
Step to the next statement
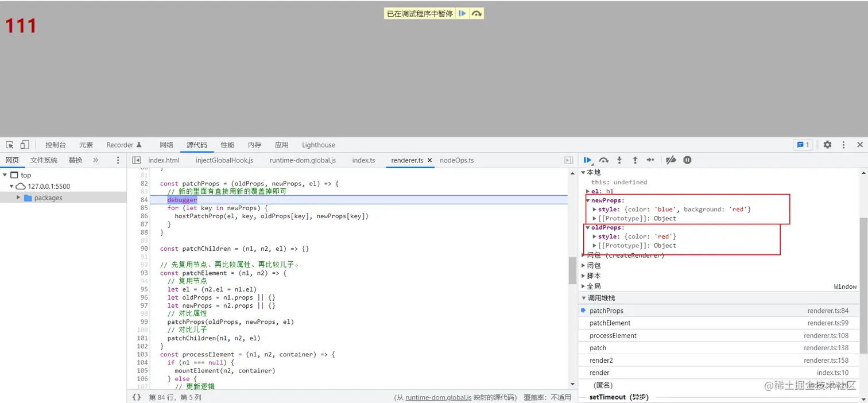pyautogui.click(x=650, y=160)
